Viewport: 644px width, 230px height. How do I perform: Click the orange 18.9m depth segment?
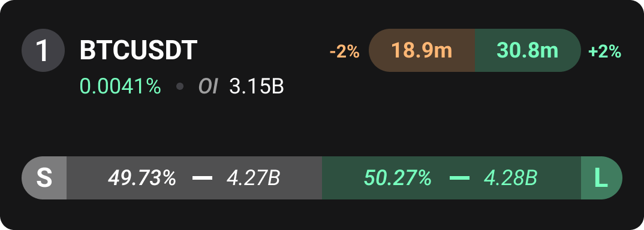point(422,50)
